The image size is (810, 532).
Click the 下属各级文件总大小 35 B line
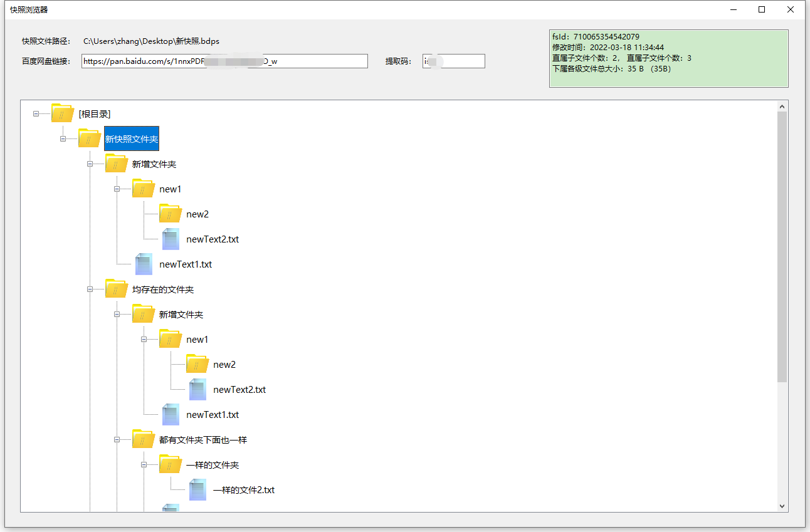(611, 69)
